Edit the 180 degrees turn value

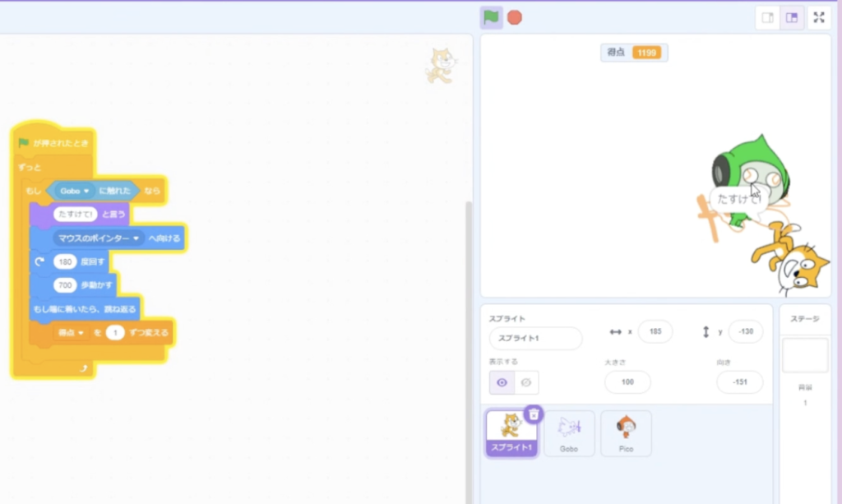65,262
